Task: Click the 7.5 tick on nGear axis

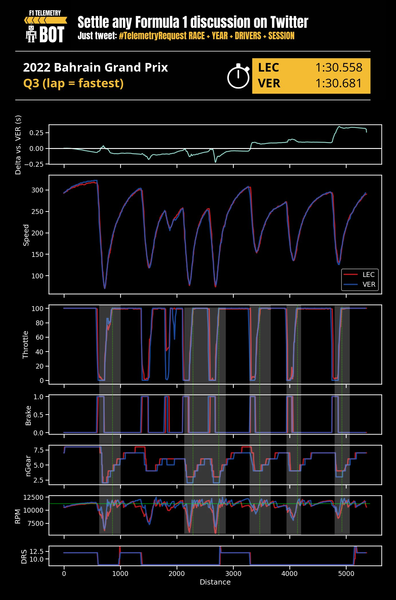Action: pos(40,450)
